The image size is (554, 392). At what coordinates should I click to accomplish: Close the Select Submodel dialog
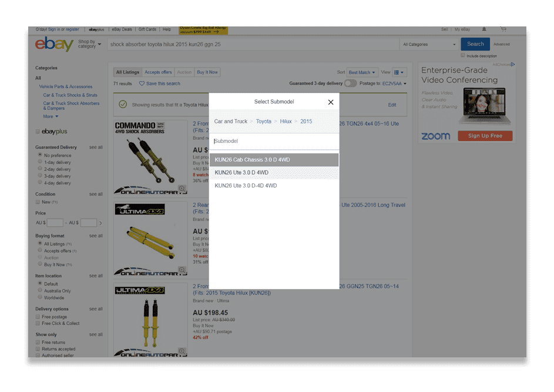tap(331, 102)
